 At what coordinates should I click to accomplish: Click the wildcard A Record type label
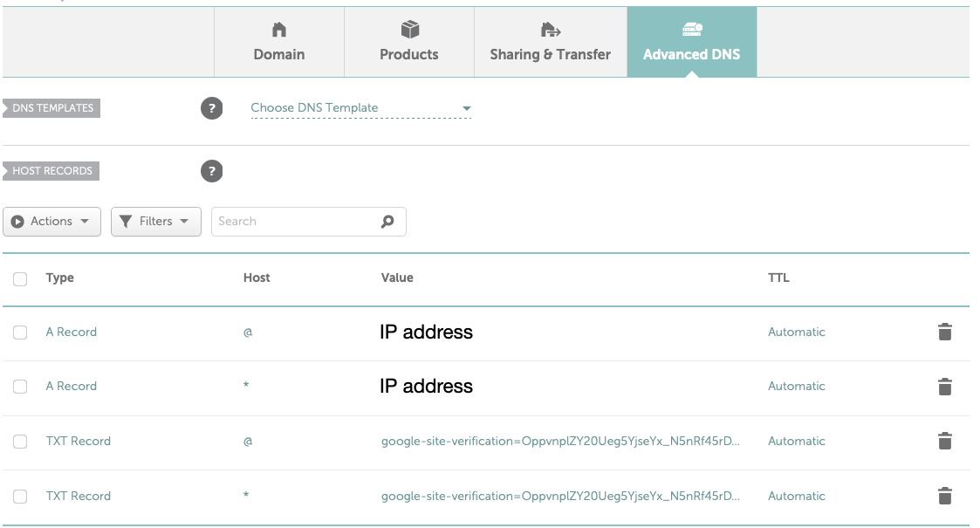71,386
